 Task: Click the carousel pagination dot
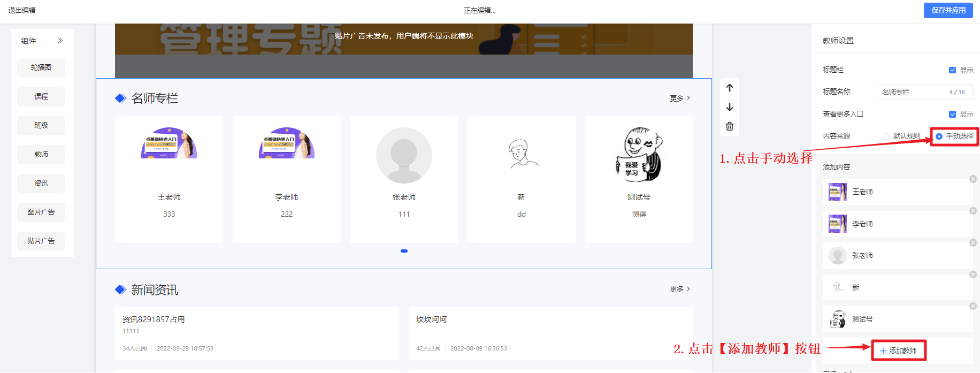(404, 251)
